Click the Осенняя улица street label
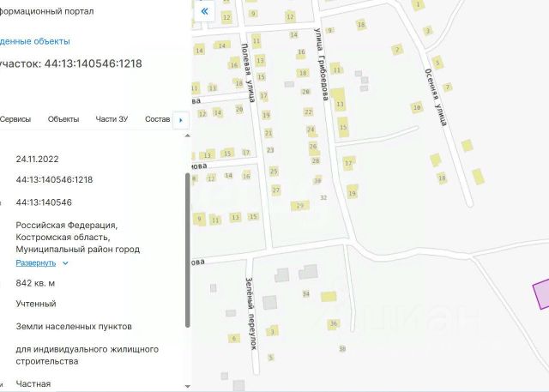The height and width of the screenshot is (392, 549). [436, 97]
